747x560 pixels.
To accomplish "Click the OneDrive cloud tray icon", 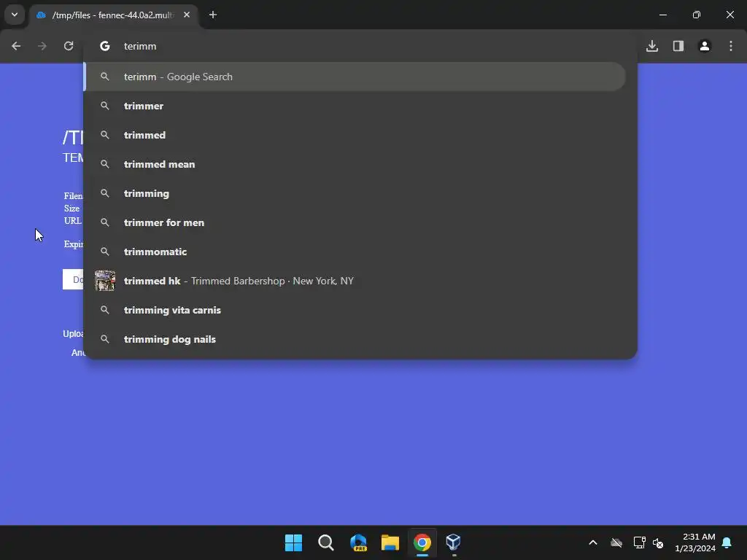I will point(616,542).
